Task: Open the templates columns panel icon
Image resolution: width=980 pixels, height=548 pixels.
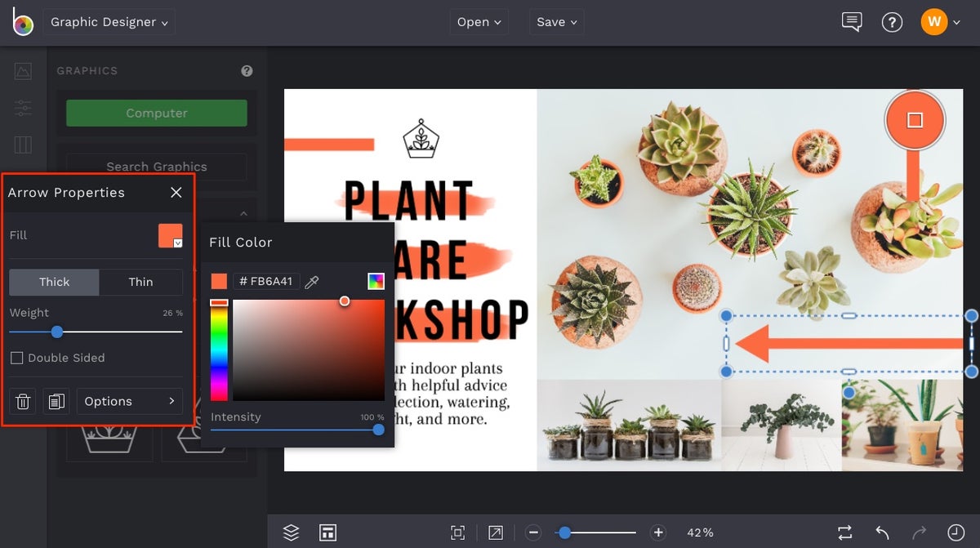Action: (x=22, y=144)
